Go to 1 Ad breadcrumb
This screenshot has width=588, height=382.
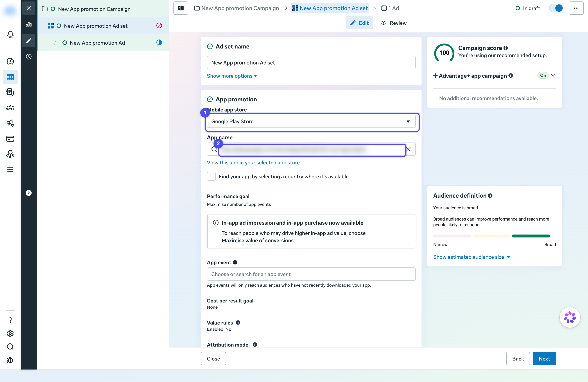tap(390, 8)
